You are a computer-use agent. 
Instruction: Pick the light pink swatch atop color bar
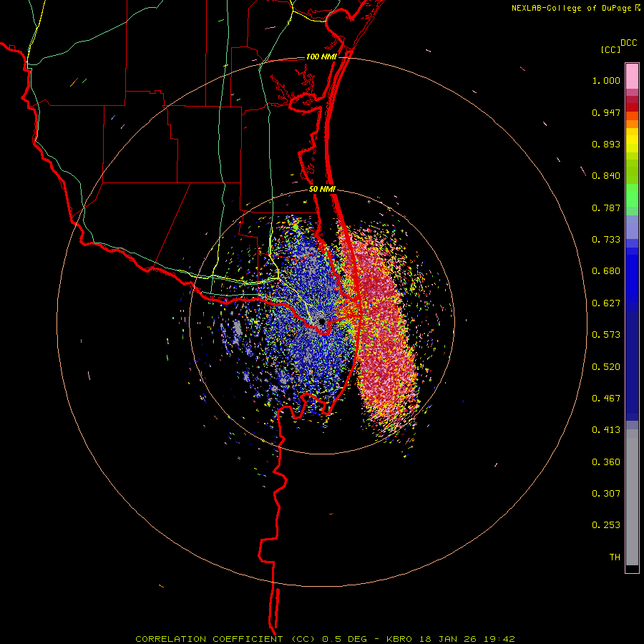point(632,77)
